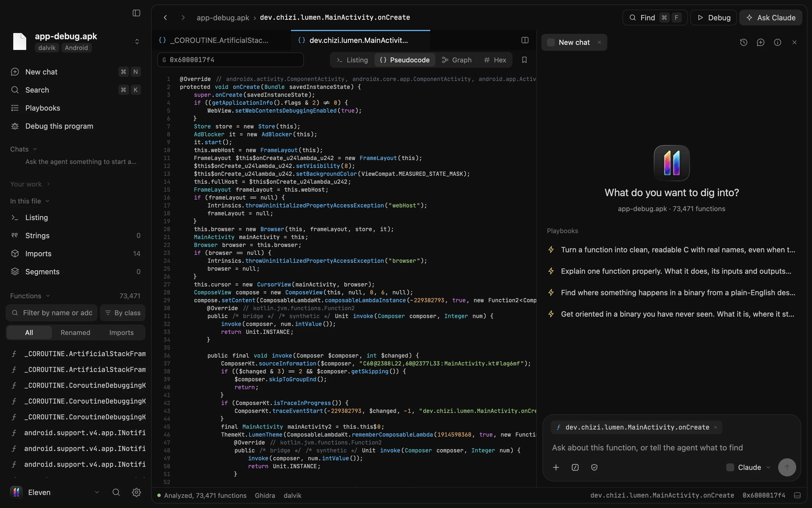Image resolution: width=812 pixels, height=508 pixels.
Task: Click Debug this program
Action: pos(76,126)
